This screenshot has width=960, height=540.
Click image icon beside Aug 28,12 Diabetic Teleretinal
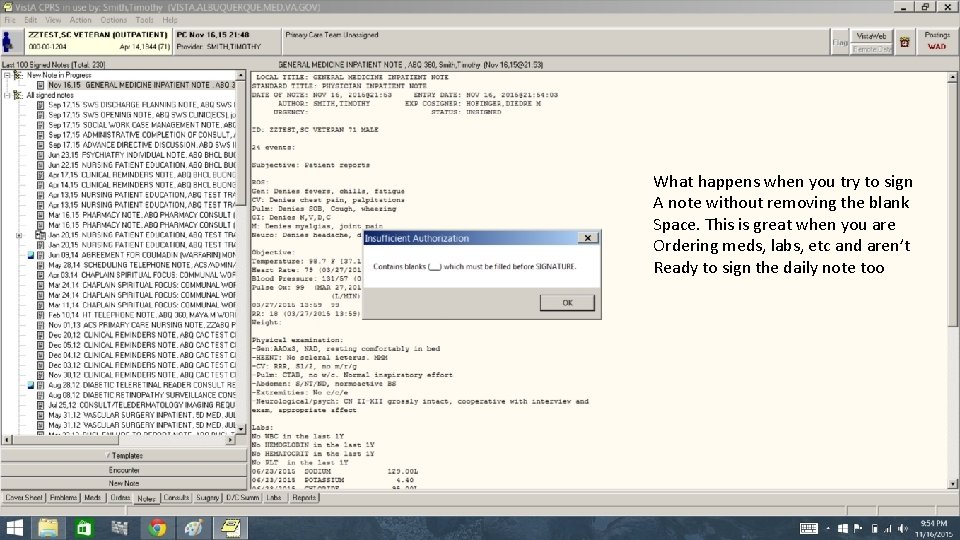pyautogui.click(x=31, y=385)
